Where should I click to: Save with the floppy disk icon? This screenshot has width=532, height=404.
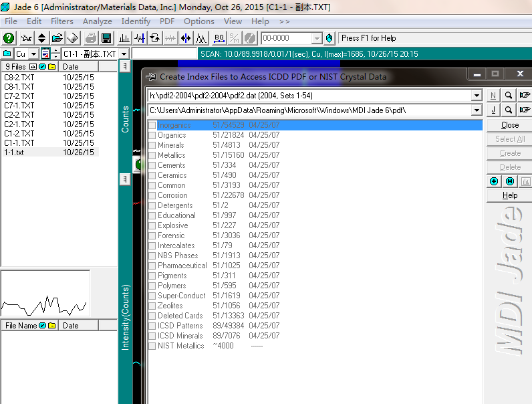[x=106, y=38]
